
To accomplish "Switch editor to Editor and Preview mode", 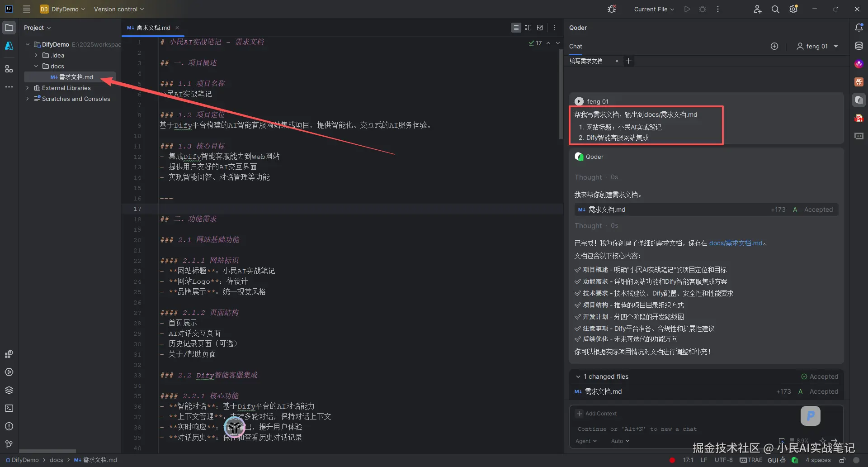I will 528,28.
